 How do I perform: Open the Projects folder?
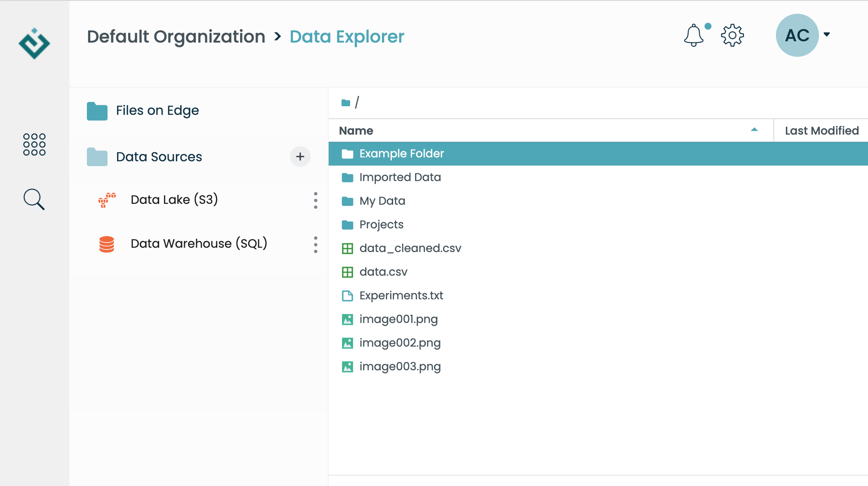click(381, 224)
